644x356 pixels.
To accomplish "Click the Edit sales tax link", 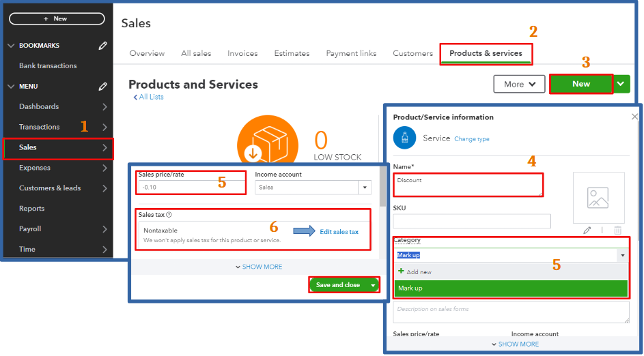I will click(339, 232).
